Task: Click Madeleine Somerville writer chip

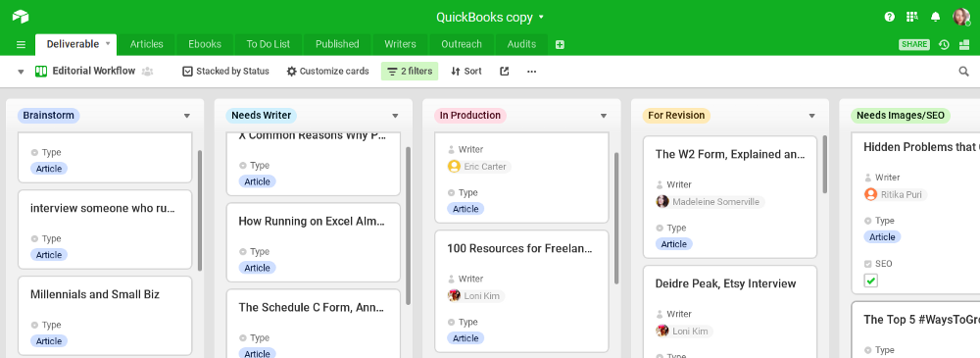Action: [710, 201]
